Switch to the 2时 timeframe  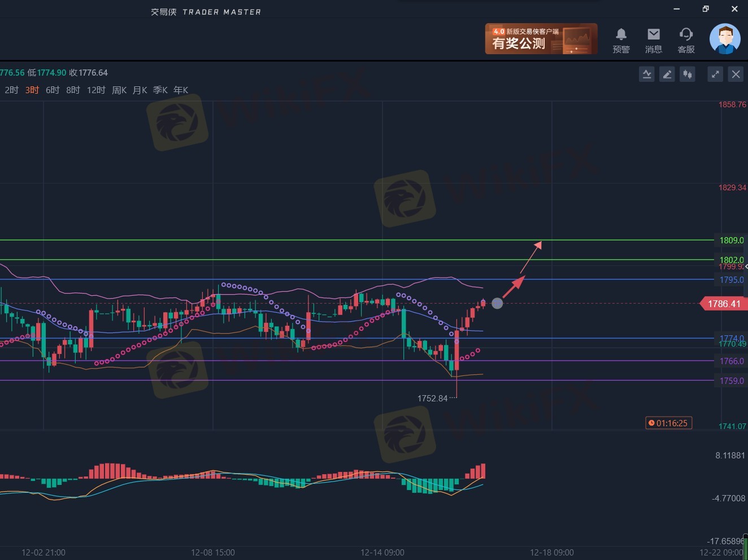click(x=11, y=90)
